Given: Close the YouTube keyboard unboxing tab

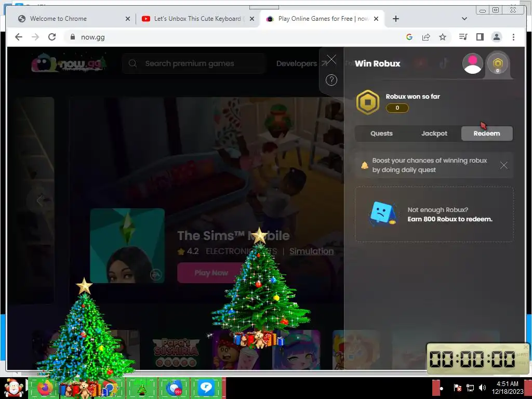Looking at the screenshot, I should 252,19.
